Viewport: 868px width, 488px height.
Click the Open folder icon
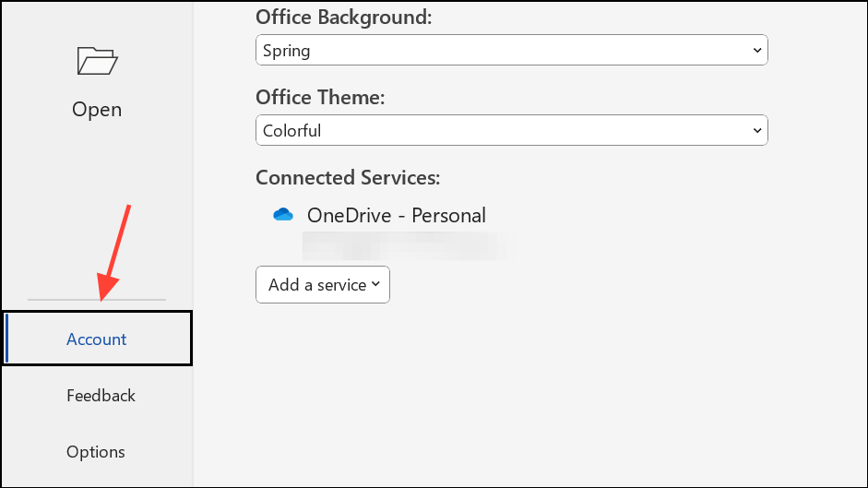point(97,62)
